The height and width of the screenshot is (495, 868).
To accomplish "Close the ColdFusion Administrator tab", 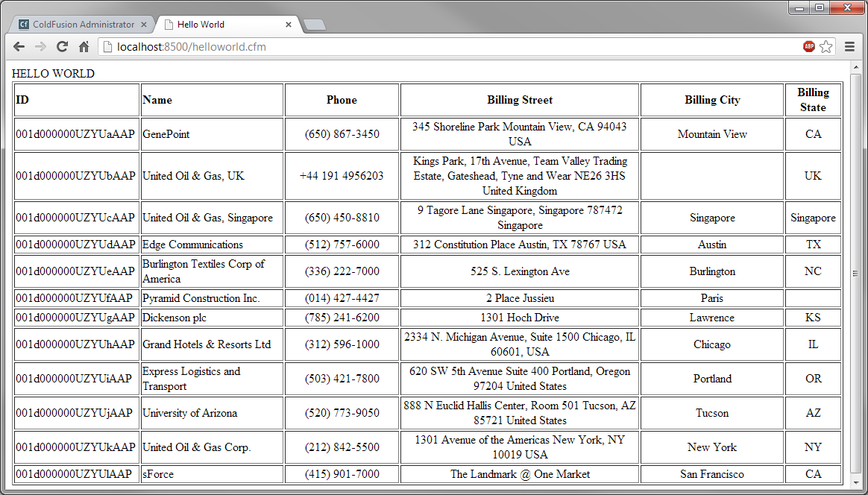I will pyautogui.click(x=144, y=25).
